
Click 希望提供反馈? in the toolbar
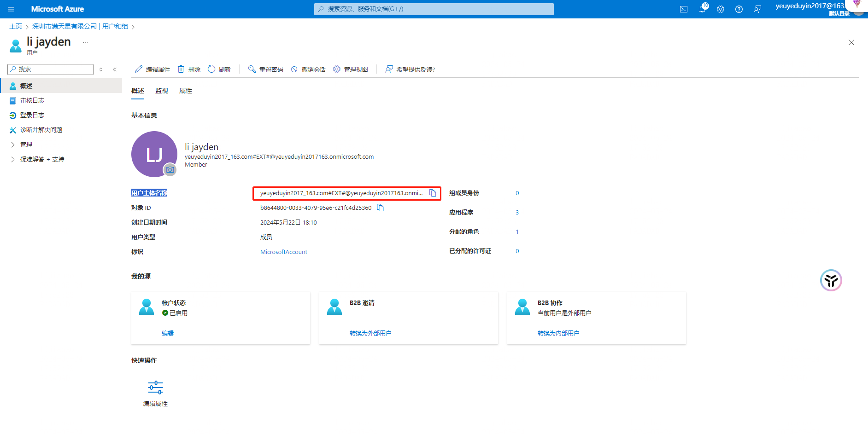coord(410,69)
